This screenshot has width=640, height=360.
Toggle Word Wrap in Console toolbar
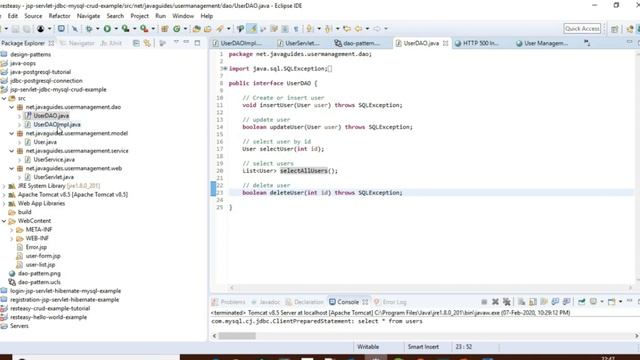[x=544, y=302]
